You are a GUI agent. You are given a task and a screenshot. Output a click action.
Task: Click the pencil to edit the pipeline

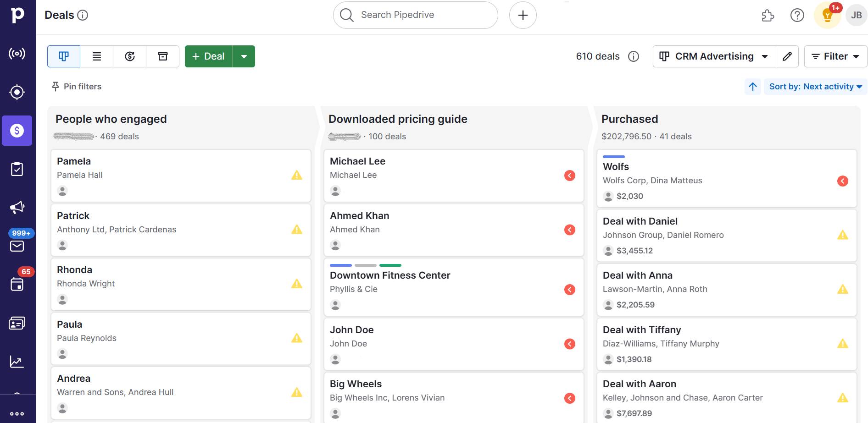(x=787, y=56)
